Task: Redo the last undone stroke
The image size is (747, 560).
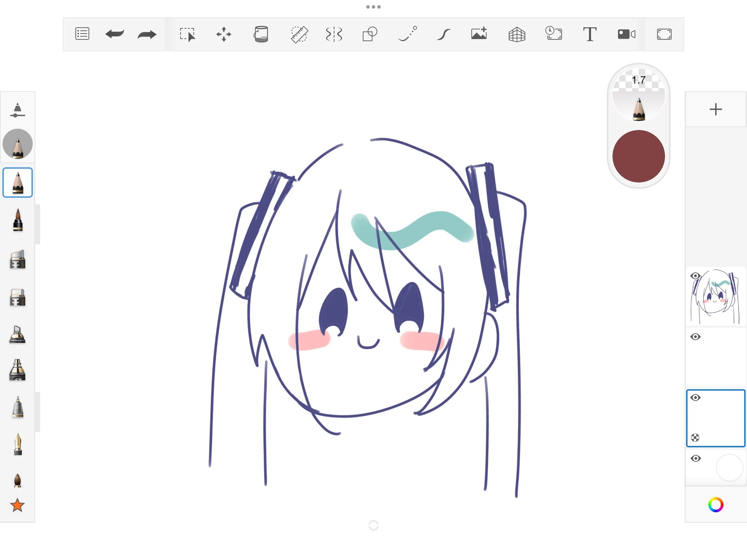Action: tap(147, 34)
